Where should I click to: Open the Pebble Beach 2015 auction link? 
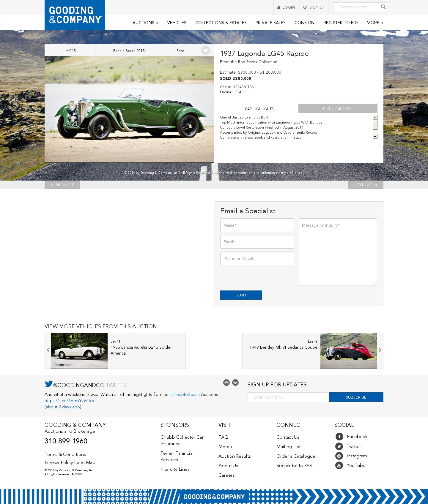coord(129,50)
